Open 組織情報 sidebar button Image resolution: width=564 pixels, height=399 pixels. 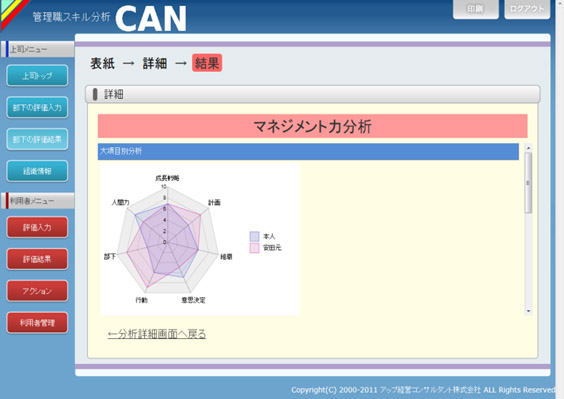pos(37,171)
